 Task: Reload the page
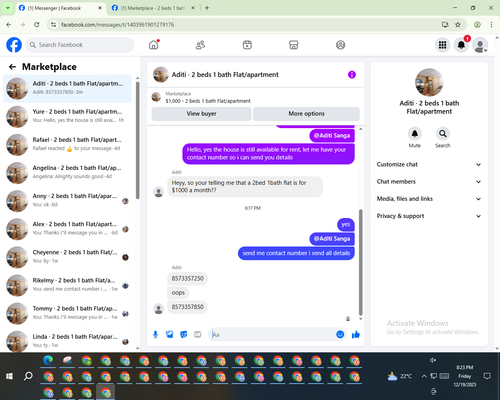37,25
